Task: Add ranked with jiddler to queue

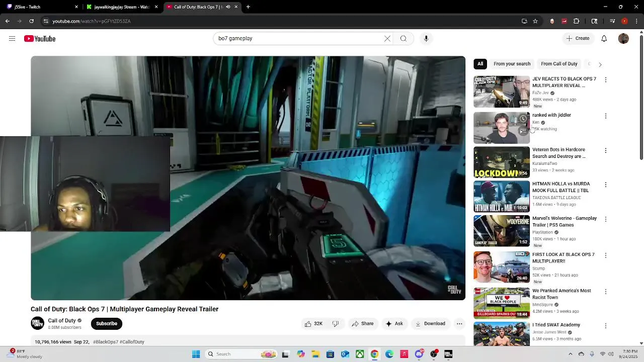Action: tap(523, 131)
